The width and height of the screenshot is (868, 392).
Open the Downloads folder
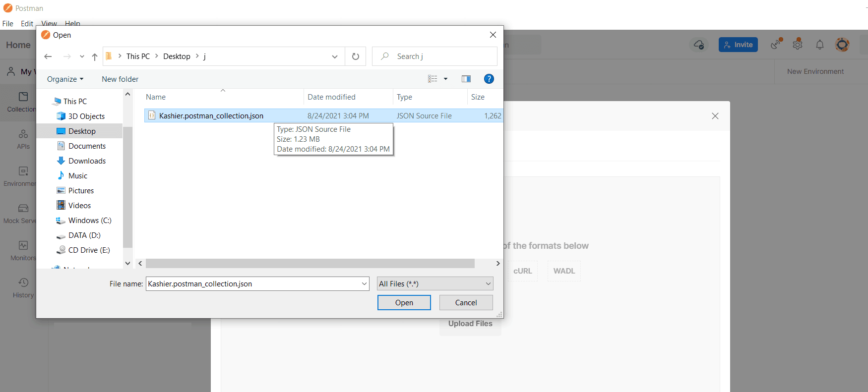87,161
